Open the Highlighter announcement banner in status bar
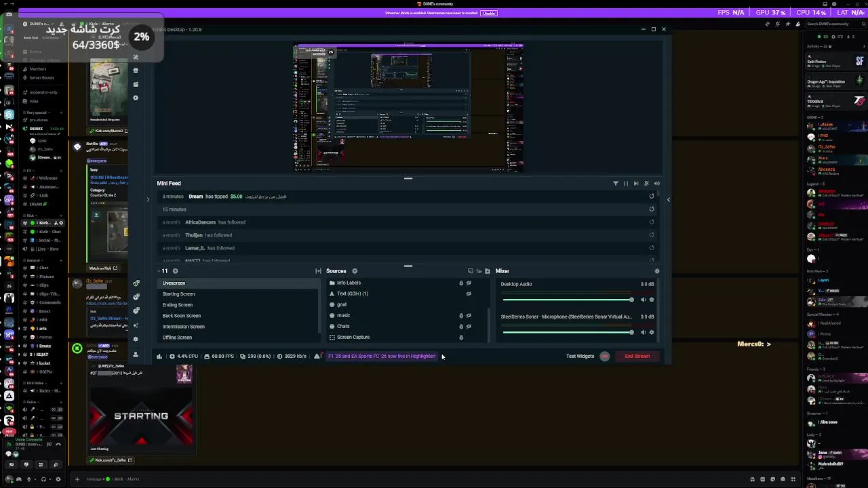This screenshot has height=488, width=868. click(382, 356)
